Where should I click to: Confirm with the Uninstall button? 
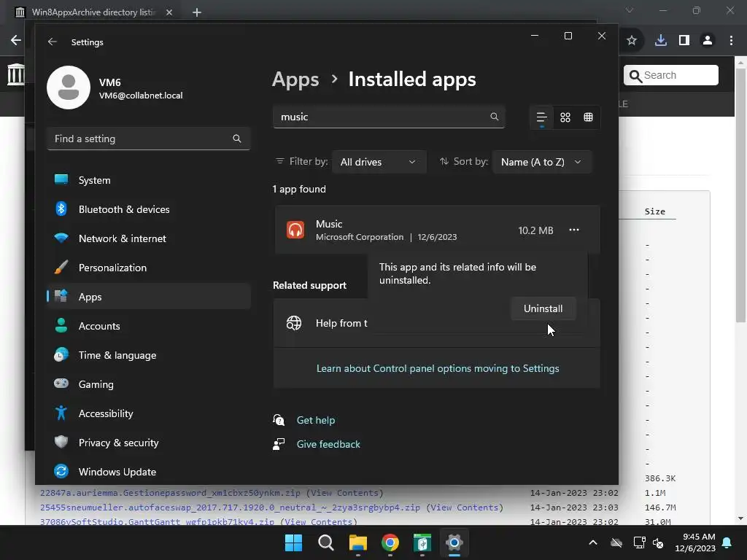pyautogui.click(x=543, y=308)
